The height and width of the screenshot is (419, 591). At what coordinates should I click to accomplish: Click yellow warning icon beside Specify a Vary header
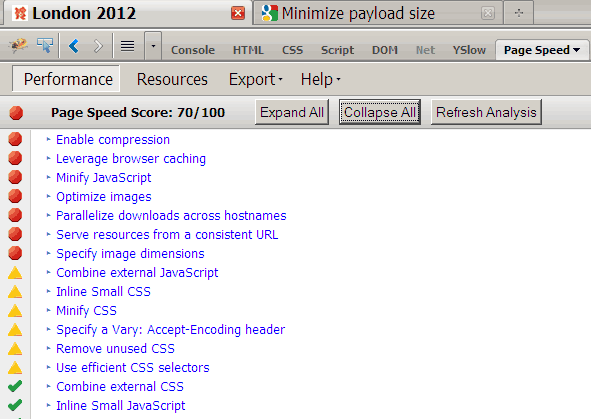15,330
